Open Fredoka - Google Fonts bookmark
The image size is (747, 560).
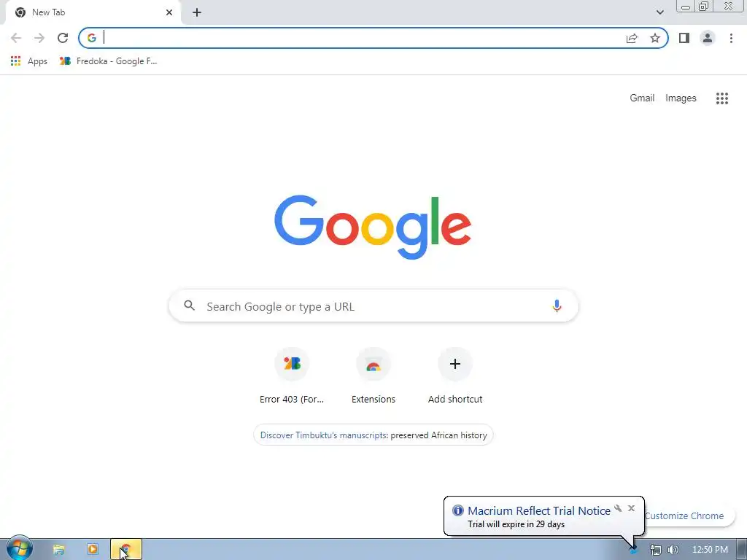pos(108,61)
